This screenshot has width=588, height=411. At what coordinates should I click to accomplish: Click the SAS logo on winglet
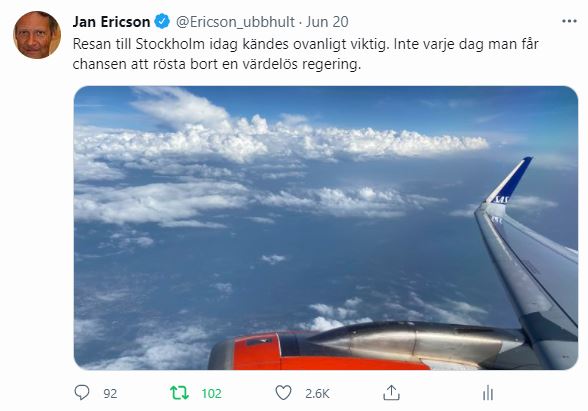point(501,200)
